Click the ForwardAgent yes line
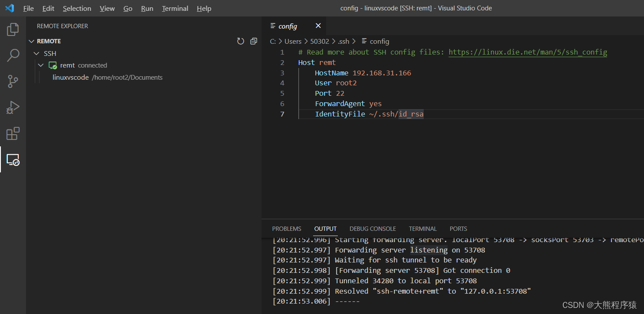This screenshot has width=644, height=314. coord(348,104)
